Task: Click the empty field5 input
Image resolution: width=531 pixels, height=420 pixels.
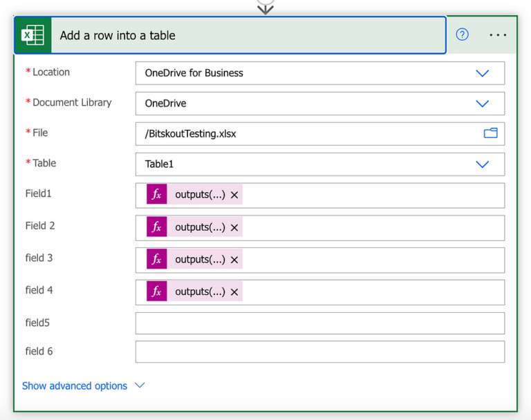Action: (x=320, y=323)
